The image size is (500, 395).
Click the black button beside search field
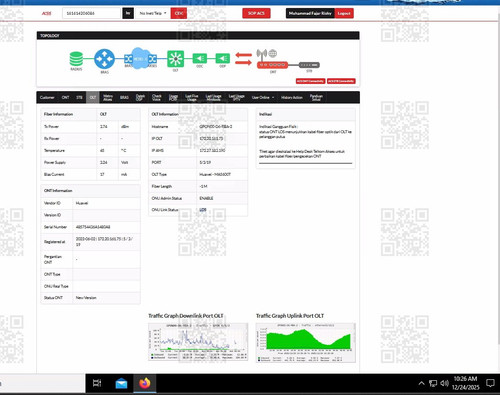point(128,13)
